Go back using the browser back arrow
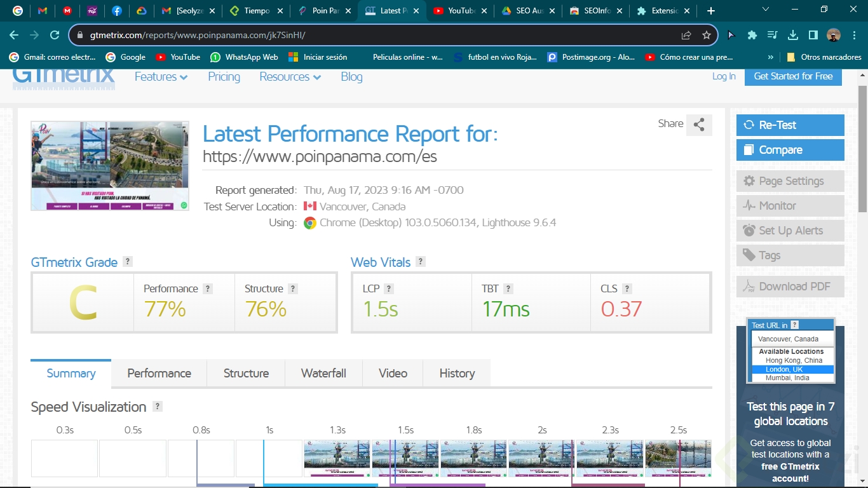 tap(14, 35)
